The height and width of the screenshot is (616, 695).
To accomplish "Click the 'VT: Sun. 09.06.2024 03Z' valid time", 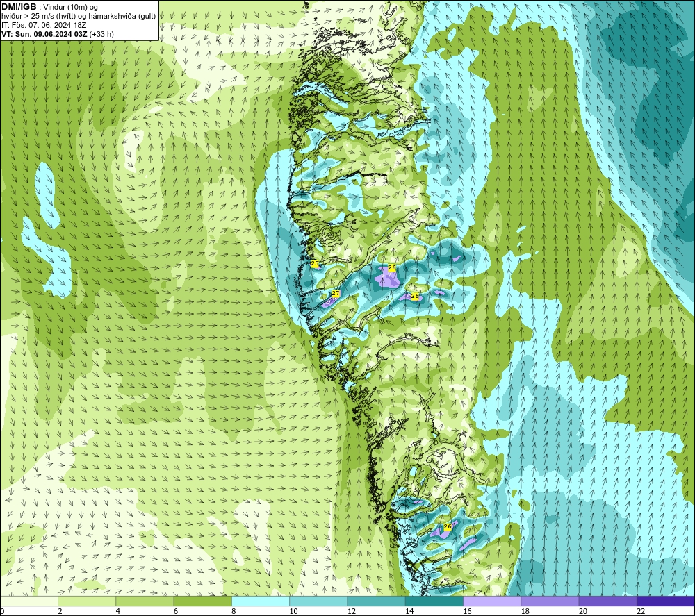I will [44, 34].
